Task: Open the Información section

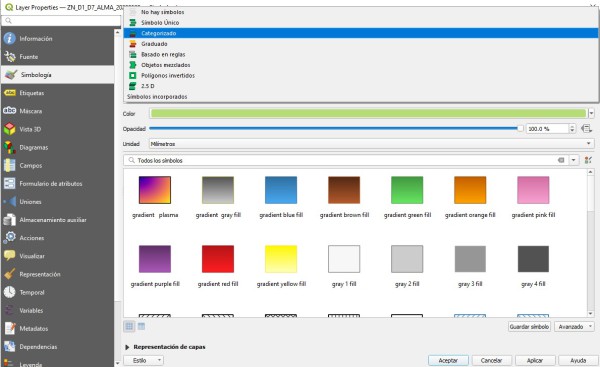Action: click(57, 39)
